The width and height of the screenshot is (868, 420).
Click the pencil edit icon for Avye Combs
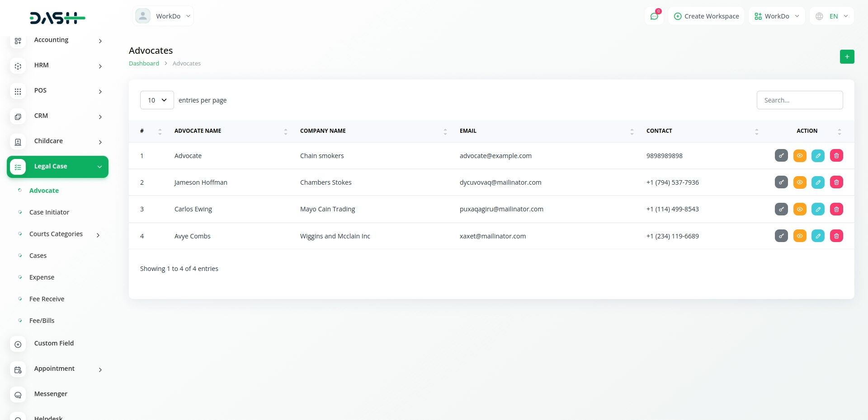[818, 236]
